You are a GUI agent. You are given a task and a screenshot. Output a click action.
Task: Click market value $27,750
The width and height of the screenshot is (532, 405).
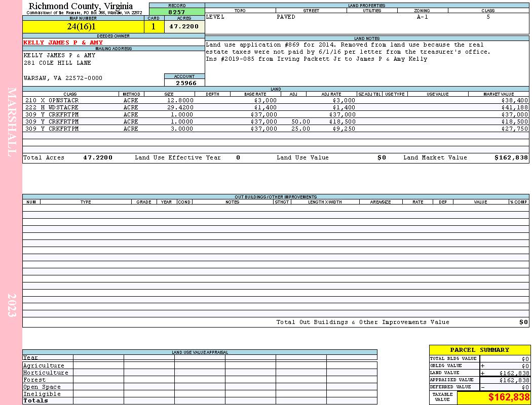click(515, 129)
